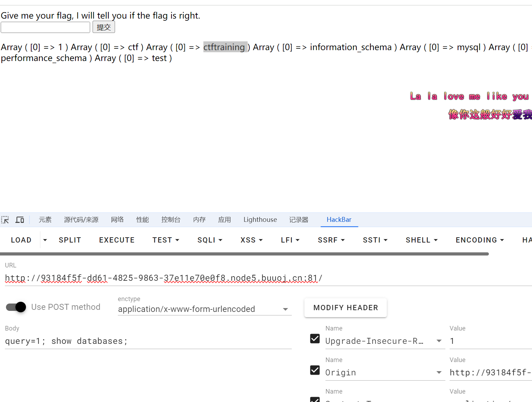
Task: Toggle the device toolbar icon
Action: click(20, 220)
